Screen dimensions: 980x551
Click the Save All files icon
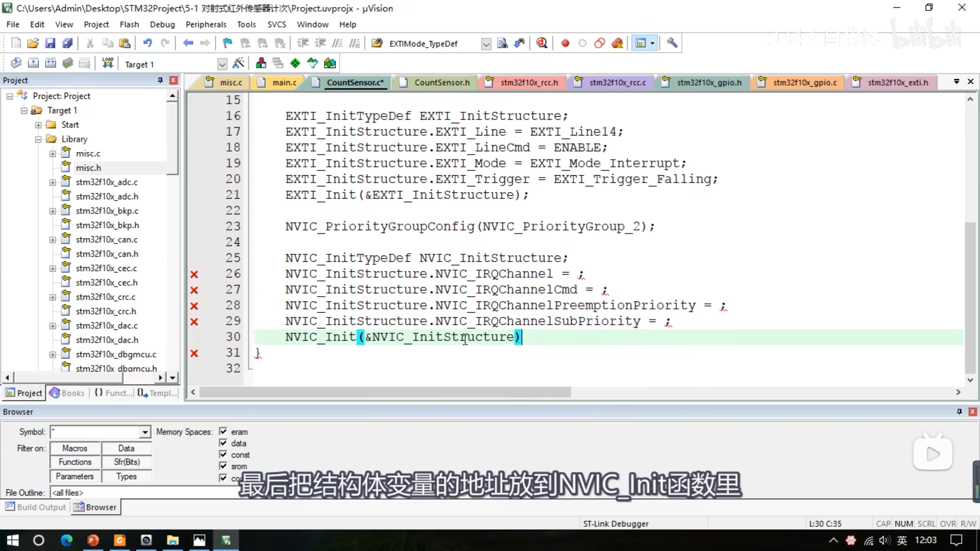[x=67, y=43]
